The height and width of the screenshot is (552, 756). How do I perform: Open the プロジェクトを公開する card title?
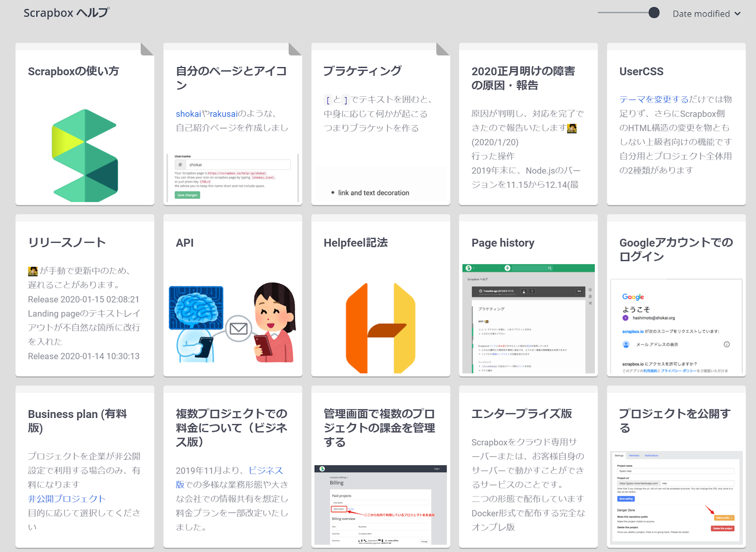click(x=675, y=421)
